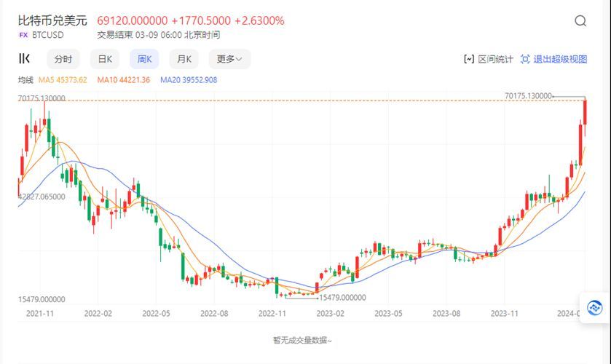
Task: Click the 2023-05 date label
Action: (x=388, y=313)
